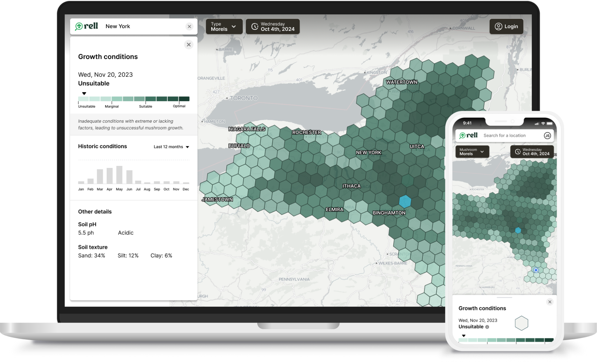Open the Type Morels dropdown

click(224, 26)
